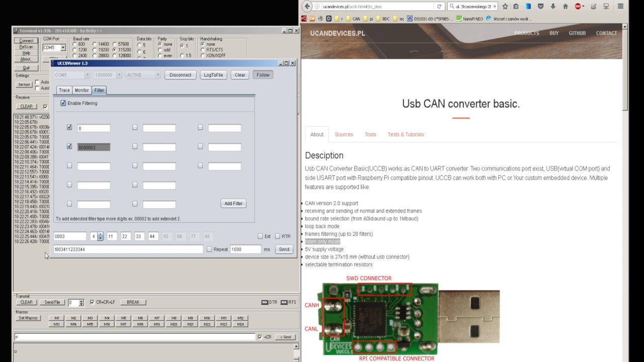This screenshot has height=362, width=644.
Task: Open Firefox downloads arrow icon
Action: [x=553, y=7]
